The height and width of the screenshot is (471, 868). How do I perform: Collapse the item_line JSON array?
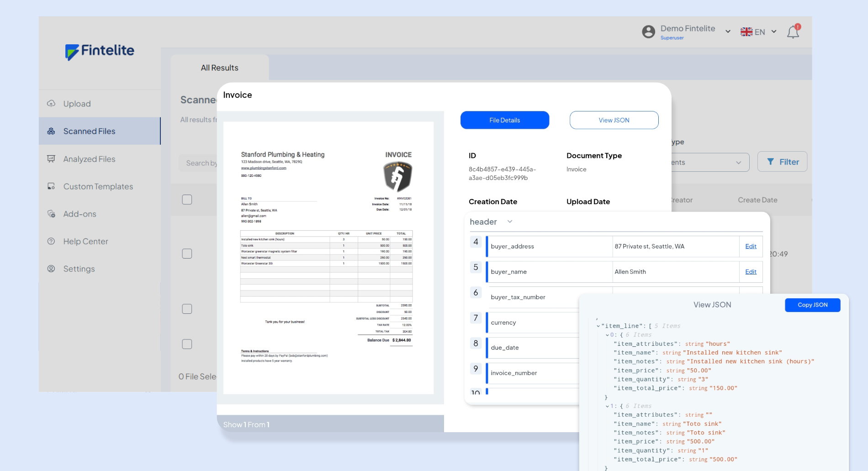click(598, 326)
